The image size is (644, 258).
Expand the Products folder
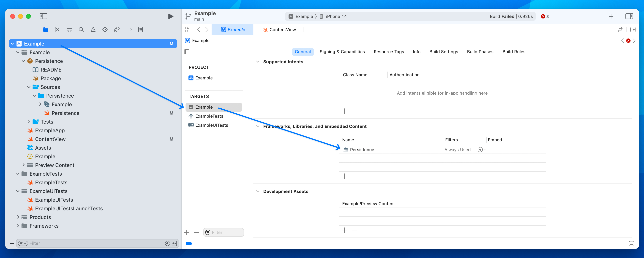(x=18, y=217)
